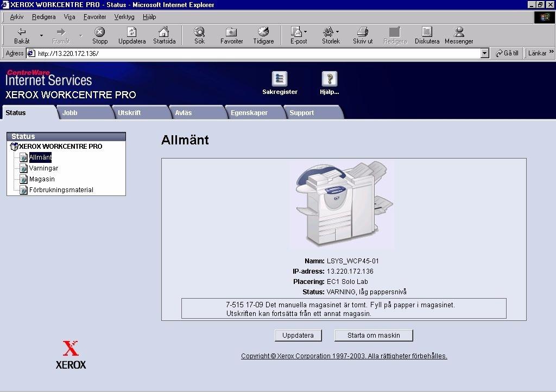Click the Internet Explorer page icon in address bar

[31, 54]
